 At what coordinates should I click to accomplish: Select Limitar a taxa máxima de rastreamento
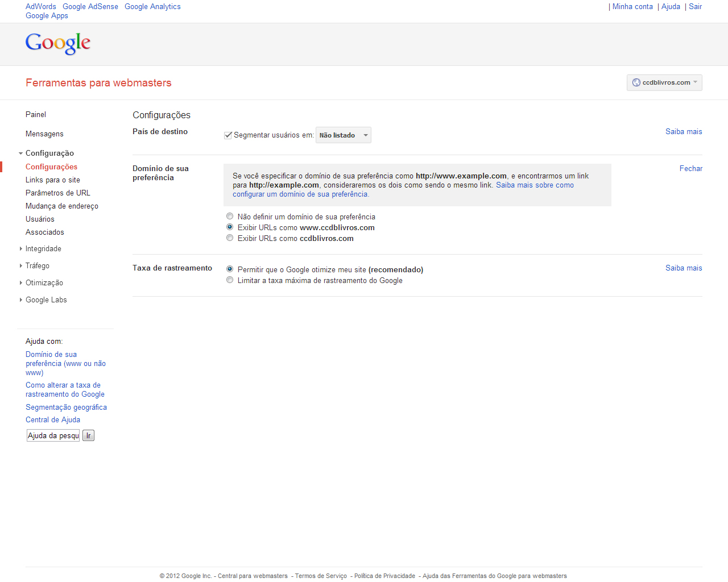click(x=230, y=280)
